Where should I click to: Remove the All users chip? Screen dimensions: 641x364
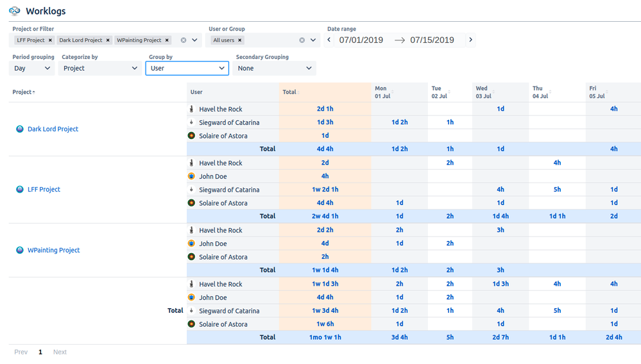[240, 40]
